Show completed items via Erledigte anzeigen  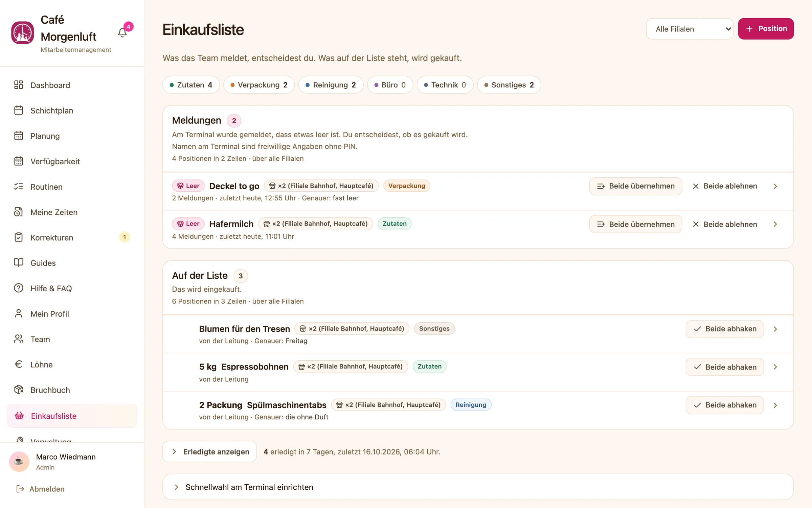pos(209,451)
